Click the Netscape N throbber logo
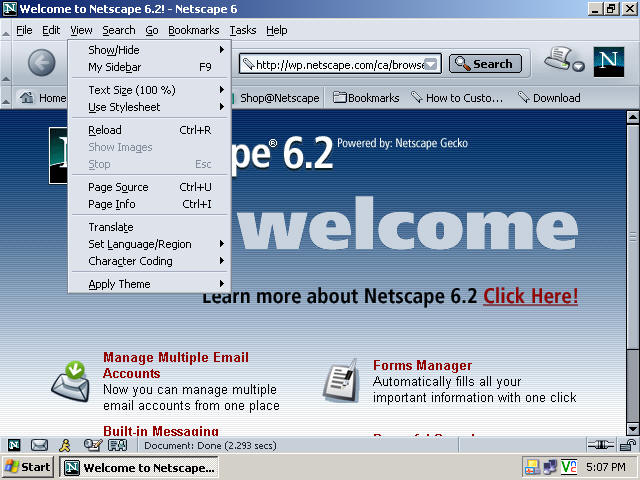This screenshot has width=640, height=480. pyautogui.click(x=609, y=62)
